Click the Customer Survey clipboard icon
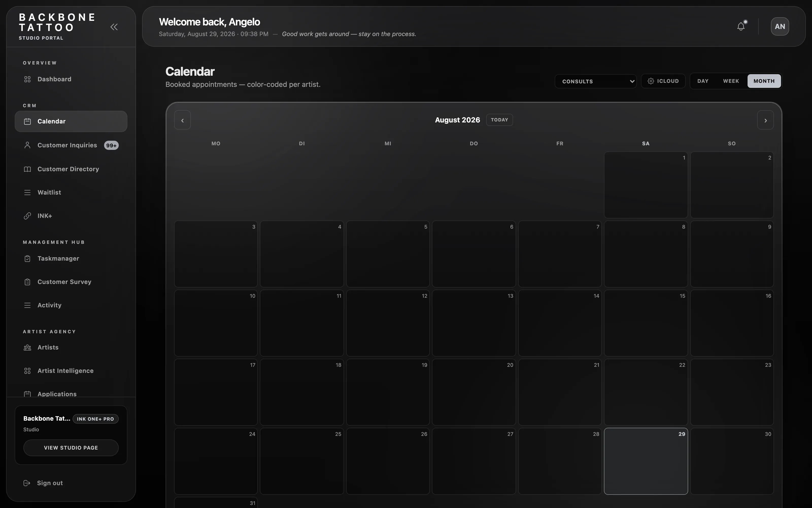812x508 pixels. 27,282
